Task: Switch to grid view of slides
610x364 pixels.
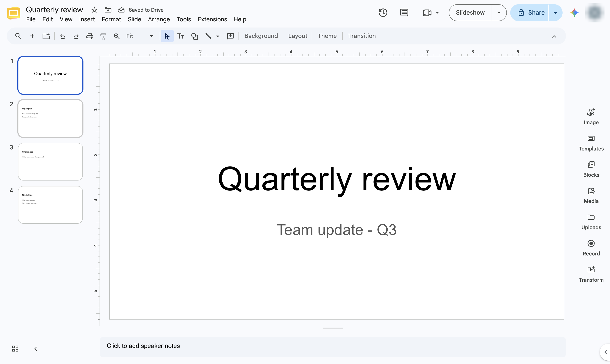Action: tap(15, 349)
